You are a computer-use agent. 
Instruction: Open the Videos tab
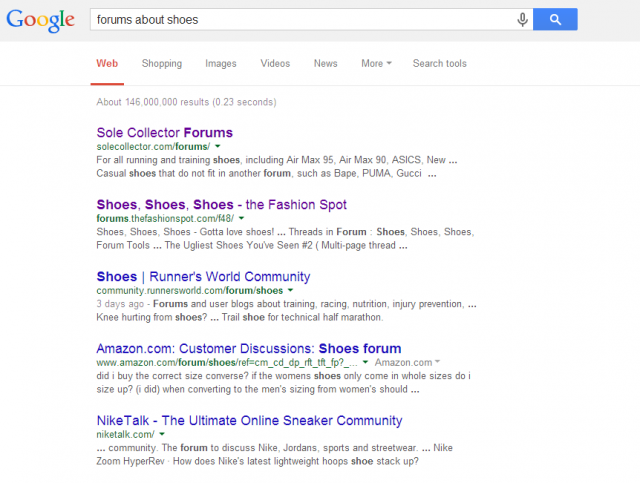275,63
